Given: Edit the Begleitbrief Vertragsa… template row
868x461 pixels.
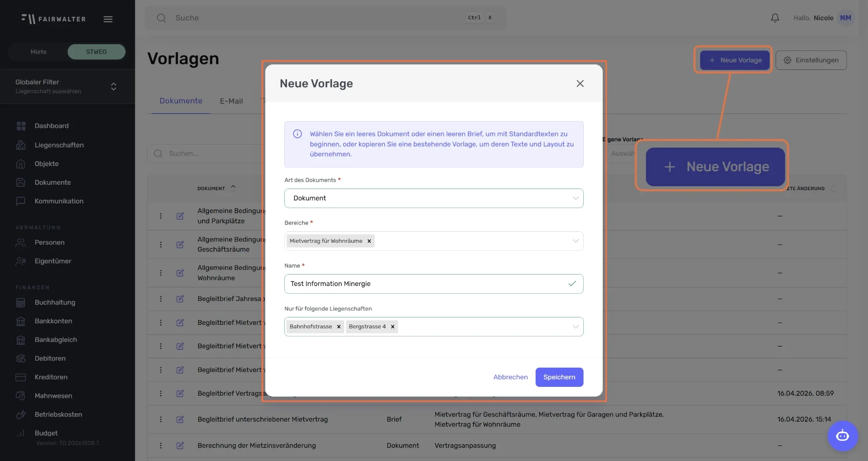Looking at the screenshot, I should coord(180,393).
